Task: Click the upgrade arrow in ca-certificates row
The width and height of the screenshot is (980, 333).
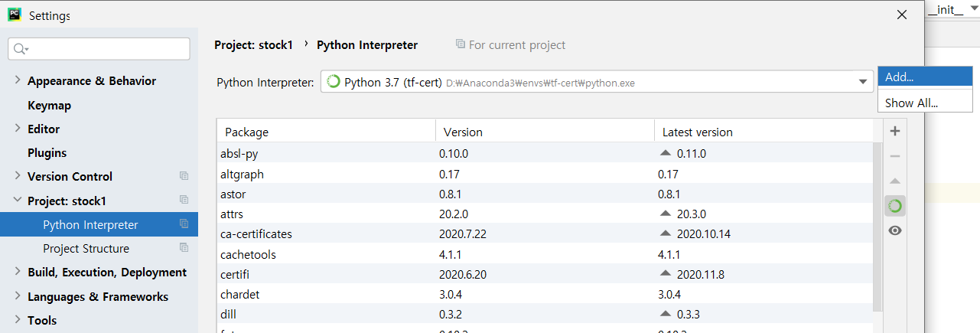Action: click(x=665, y=233)
